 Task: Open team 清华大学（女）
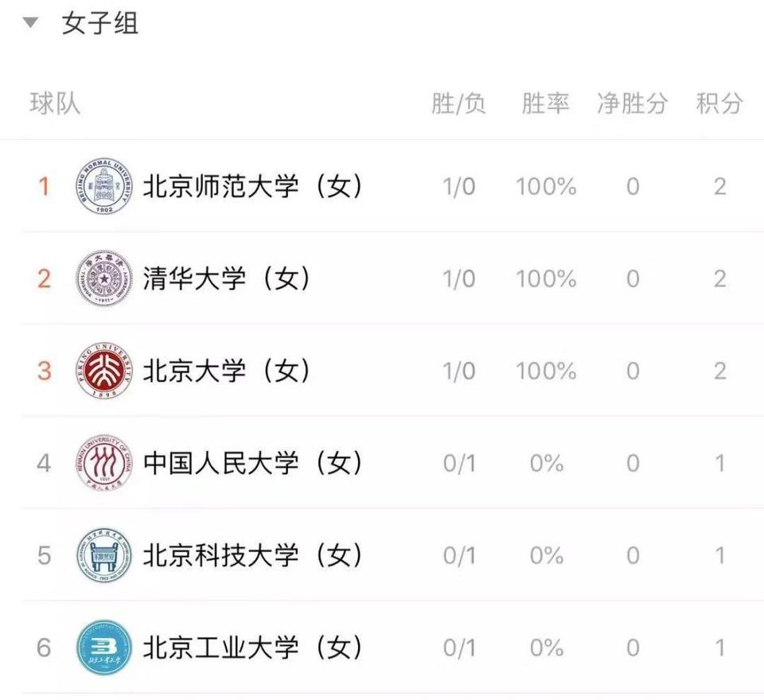click(x=227, y=278)
